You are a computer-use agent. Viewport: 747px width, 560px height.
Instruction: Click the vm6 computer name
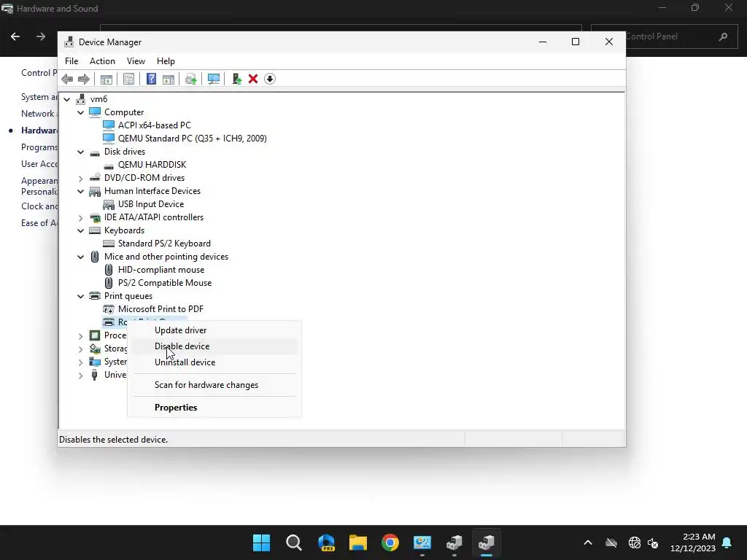tap(98, 99)
